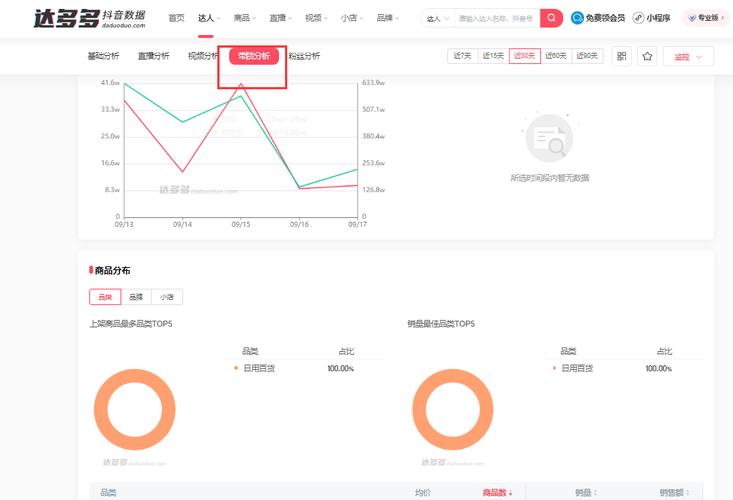Open the 小程序 mini-program icon
The height and width of the screenshot is (500, 733).
(x=638, y=18)
